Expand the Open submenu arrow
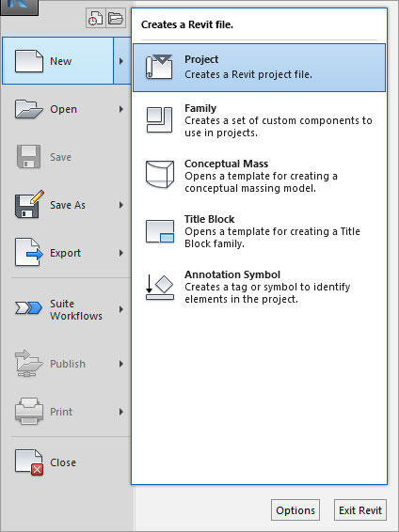Viewport: 399px width, 532px height. [x=121, y=109]
